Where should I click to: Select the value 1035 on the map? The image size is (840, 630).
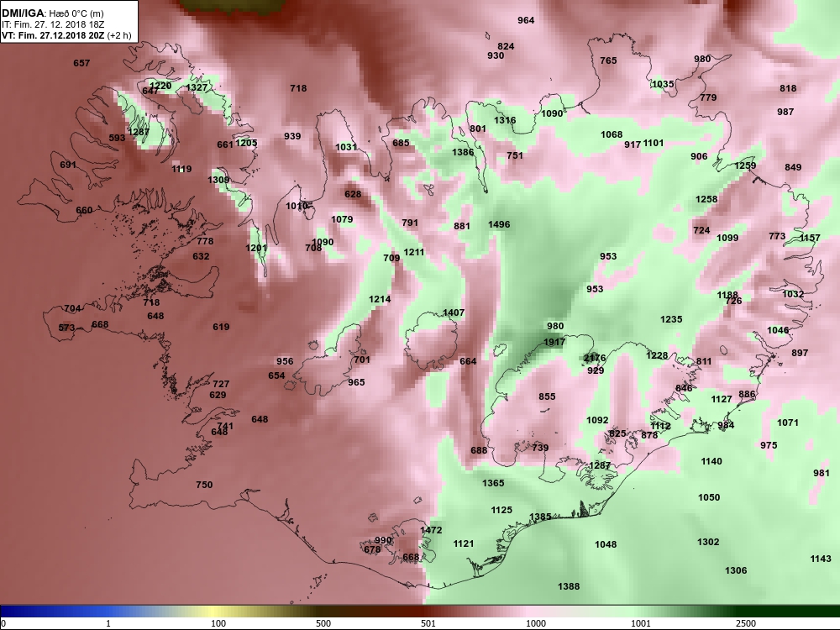click(x=663, y=84)
